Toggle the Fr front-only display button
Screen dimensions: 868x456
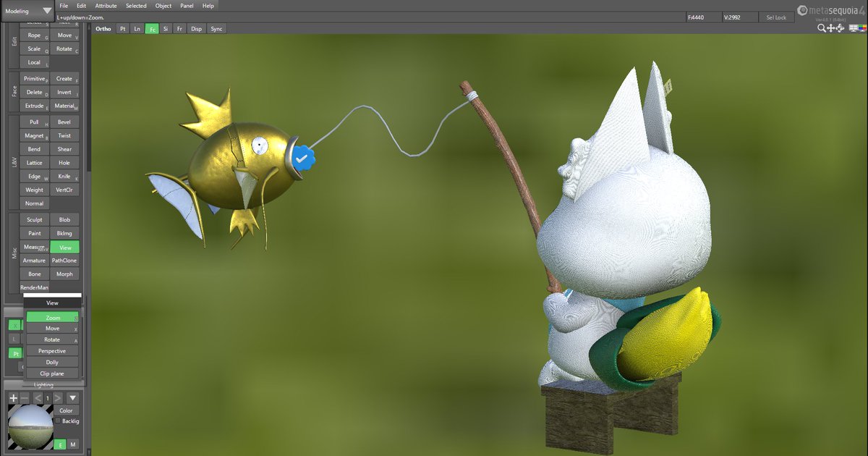[179, 28]
